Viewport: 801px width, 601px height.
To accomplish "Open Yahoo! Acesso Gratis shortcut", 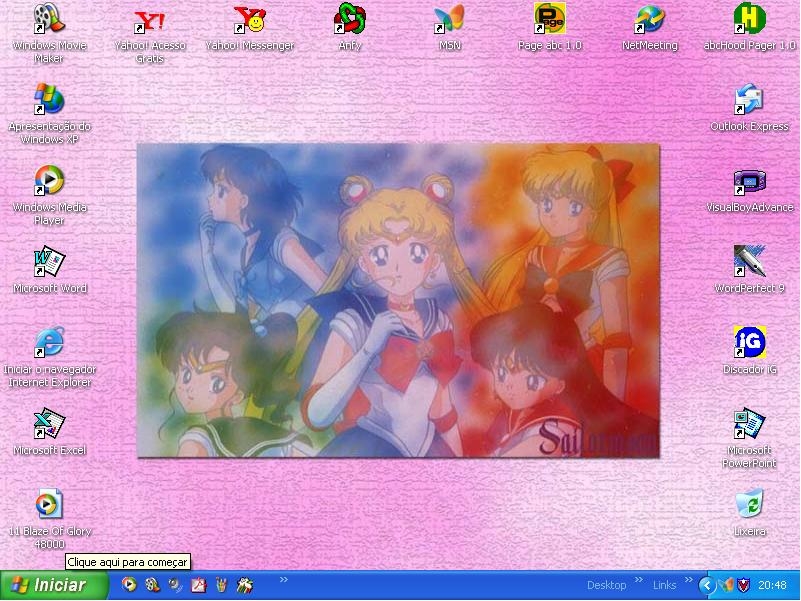I will [149, 19].
